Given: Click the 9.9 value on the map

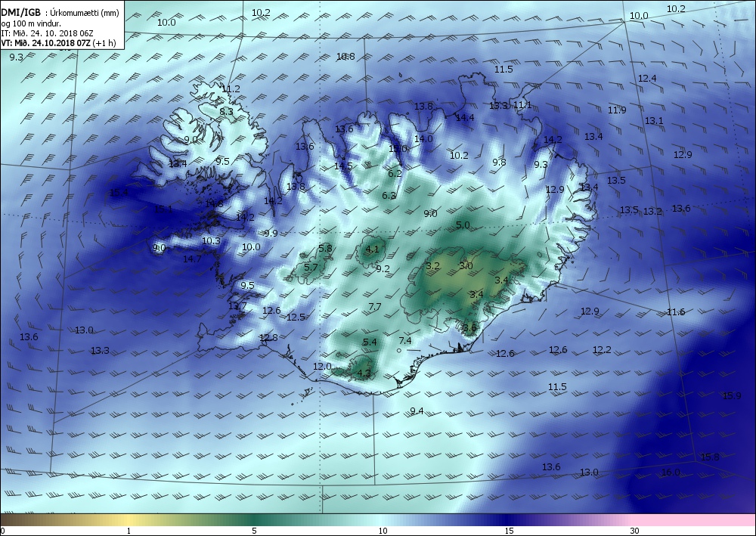Looking at the screenshot, I should (271, 234).
